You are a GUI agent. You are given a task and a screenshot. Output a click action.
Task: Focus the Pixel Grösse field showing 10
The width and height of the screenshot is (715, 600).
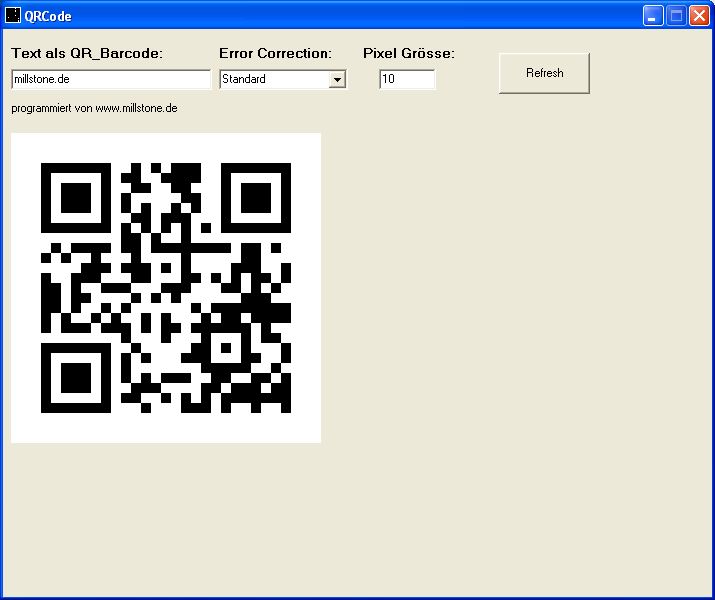click(407, 79)
